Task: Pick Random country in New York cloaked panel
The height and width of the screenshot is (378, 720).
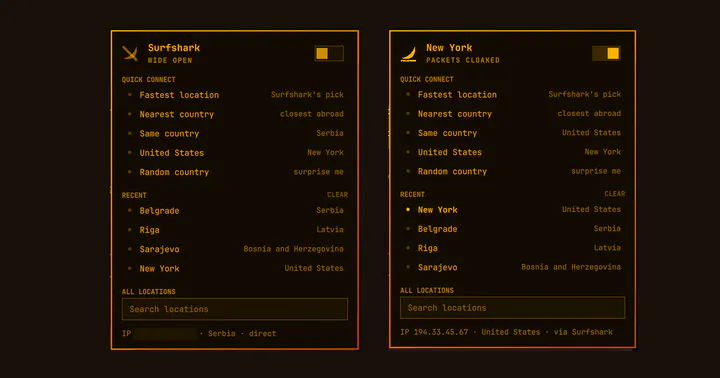Action: coord(512,171)
